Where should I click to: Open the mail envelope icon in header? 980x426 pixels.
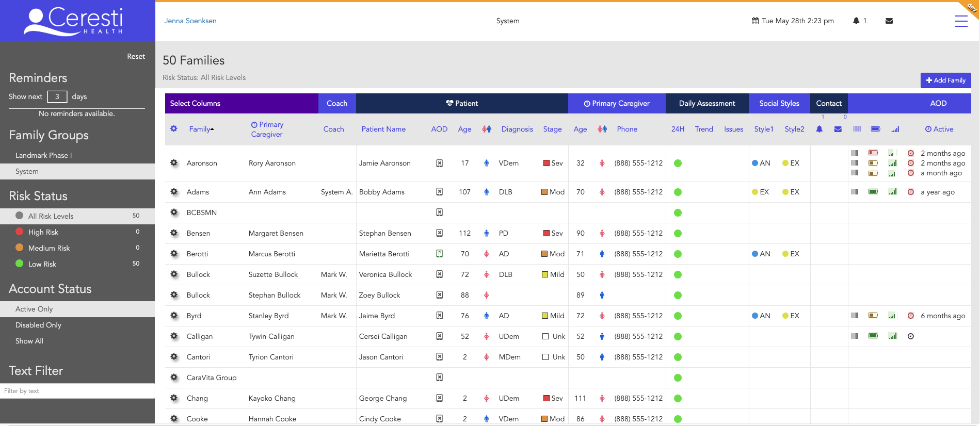coord(889,21)
